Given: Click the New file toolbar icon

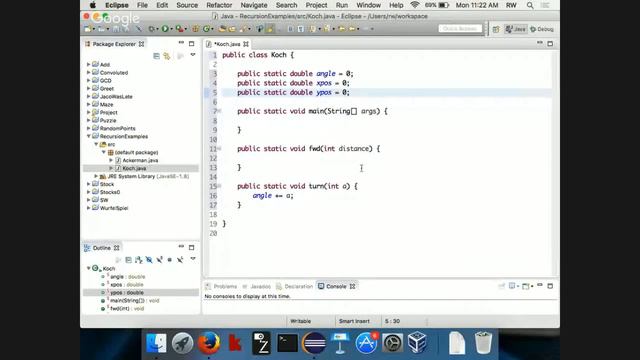Looking at the screenshot, I should point(87,29).
